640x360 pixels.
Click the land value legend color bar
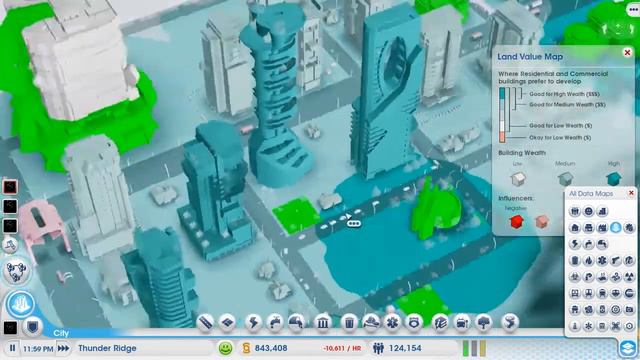click(502, 115)
